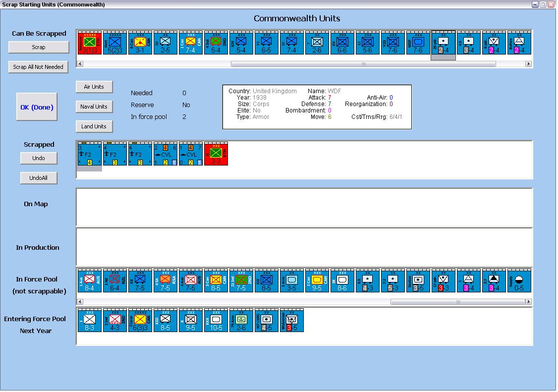Viewport: 558px width, 392px height.
Task: Select the red Selassie ETH 3(1)3 unit
Action: click(90, 43)
